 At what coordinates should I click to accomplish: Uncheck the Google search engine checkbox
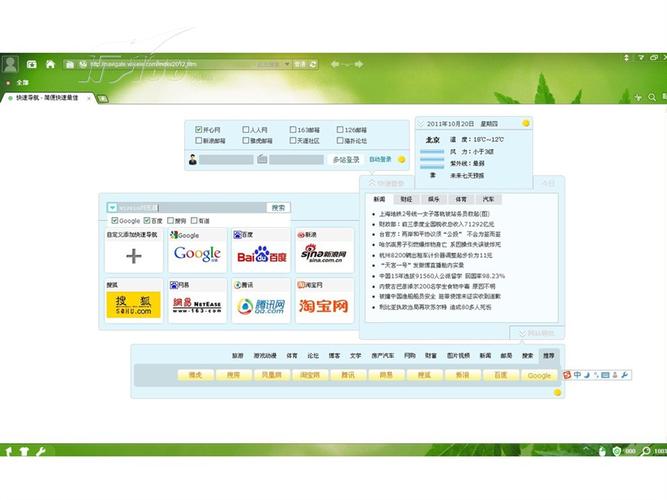point(115,221)
